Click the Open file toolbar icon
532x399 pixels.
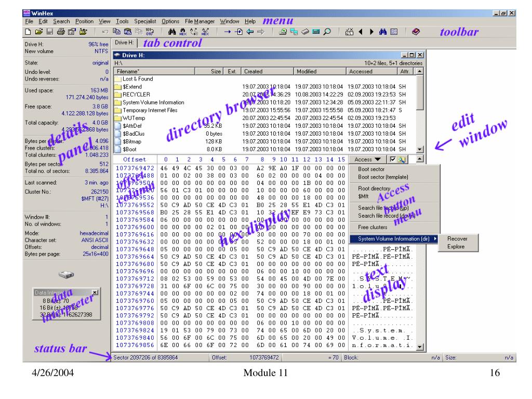click(39, 32)
